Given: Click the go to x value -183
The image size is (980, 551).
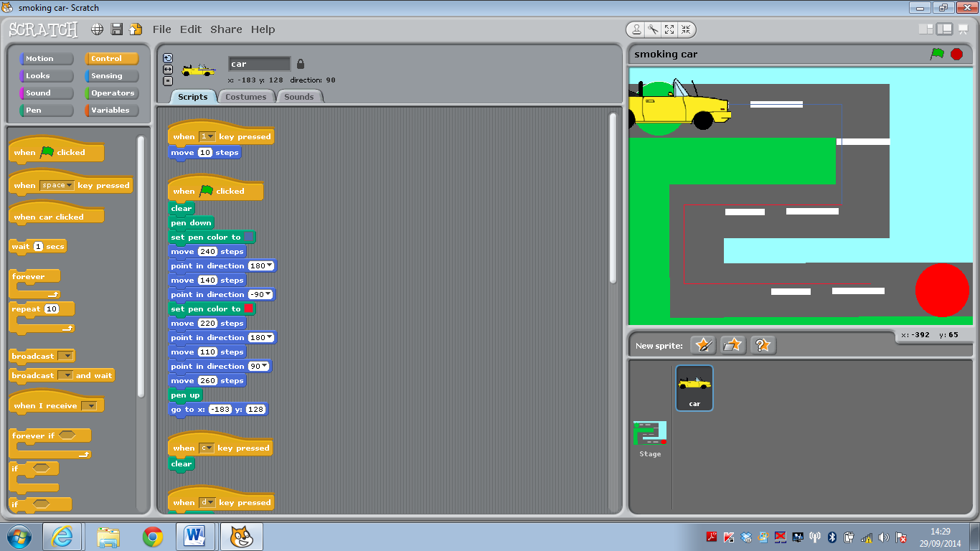Looking at the screenshot, I should coord(220,410).
